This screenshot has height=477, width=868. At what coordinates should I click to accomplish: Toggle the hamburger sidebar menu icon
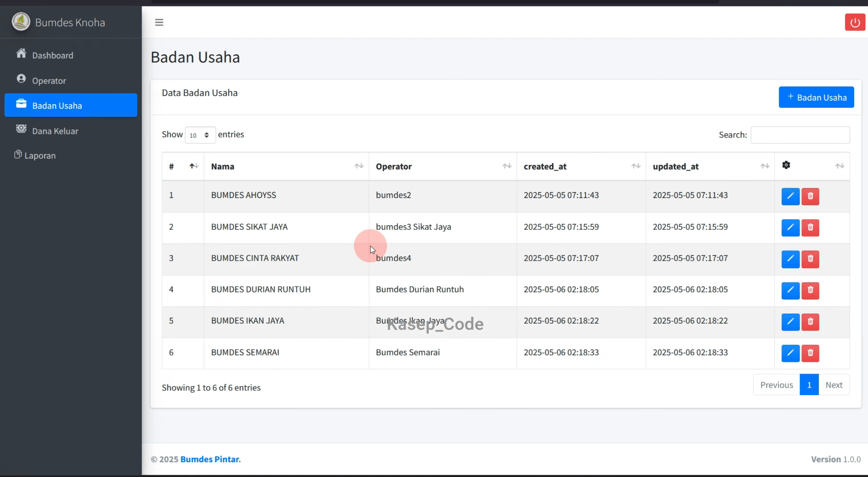[x=159, y=22]
